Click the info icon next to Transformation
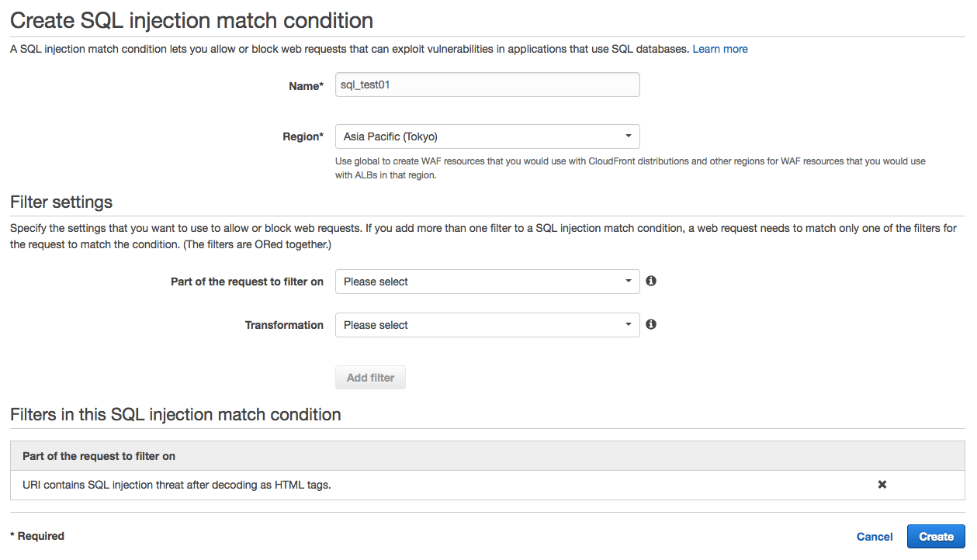Screen dimensions: 977x560 [x=651, y=324]
